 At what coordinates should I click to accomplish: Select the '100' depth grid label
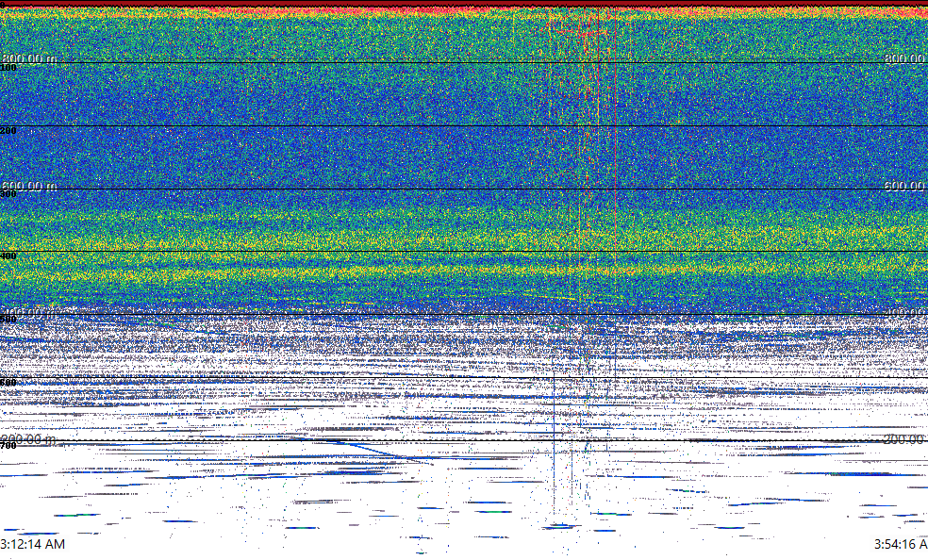(8, 68)
